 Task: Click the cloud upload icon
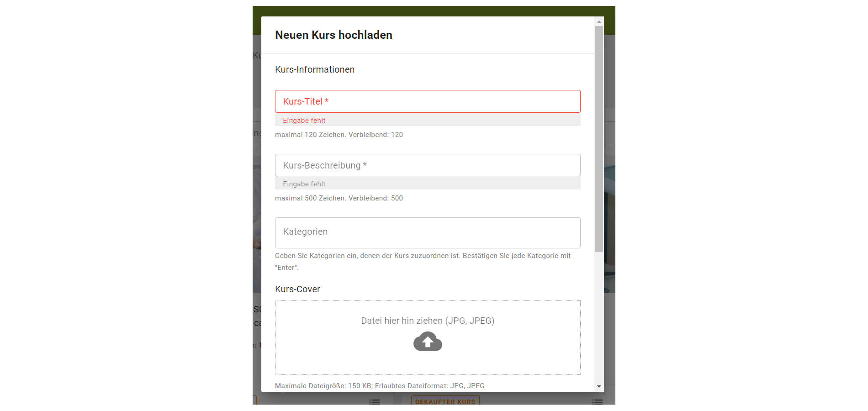coord(428,342)
